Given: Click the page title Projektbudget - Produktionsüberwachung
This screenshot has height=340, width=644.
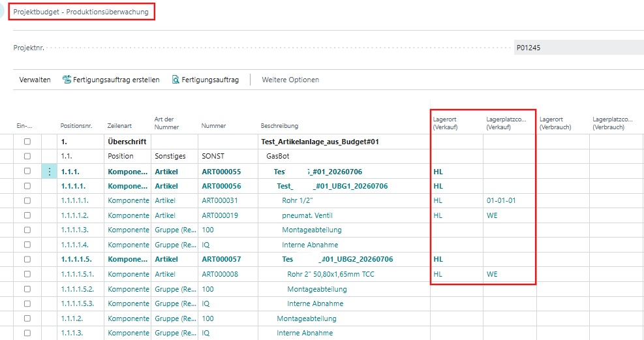Looking at the screenshot, I should [81, 12].
